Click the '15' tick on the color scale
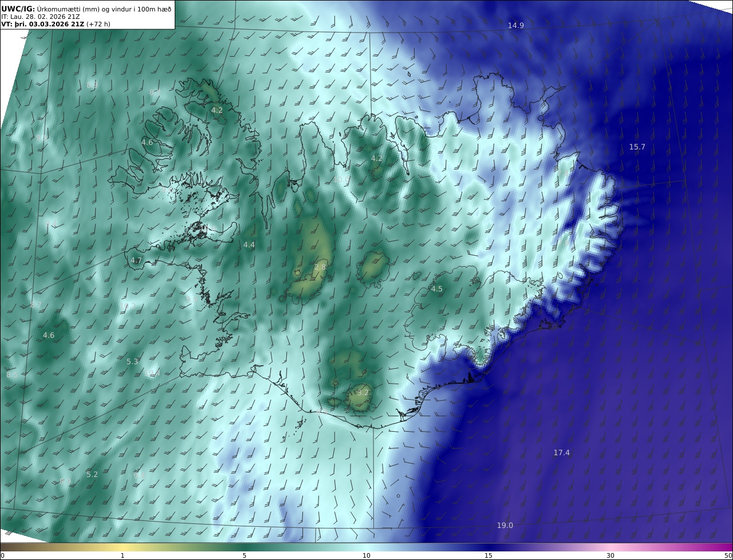Viewport: 733px width, 560px height. (x=488, y=555)
